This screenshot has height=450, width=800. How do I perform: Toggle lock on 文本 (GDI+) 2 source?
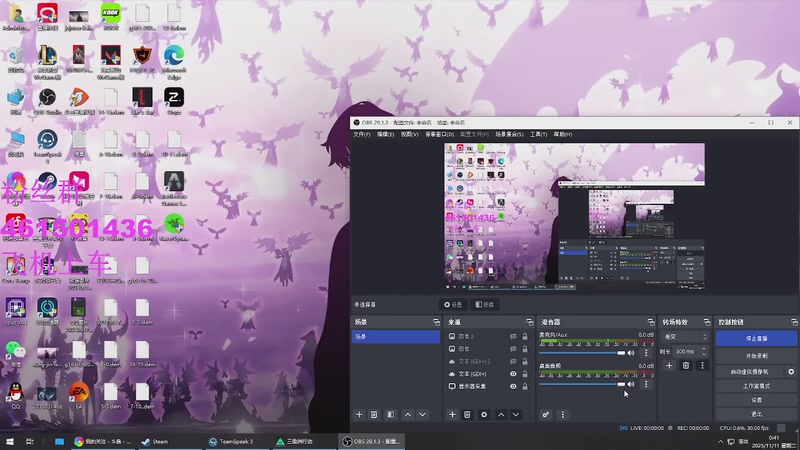coord(525,361)
